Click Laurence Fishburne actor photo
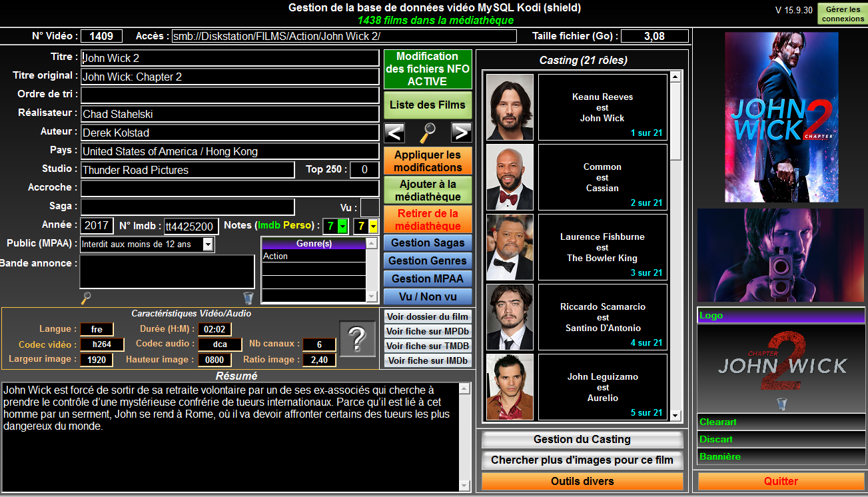Screen dimensions: 868x497 (x=510, y=247)
